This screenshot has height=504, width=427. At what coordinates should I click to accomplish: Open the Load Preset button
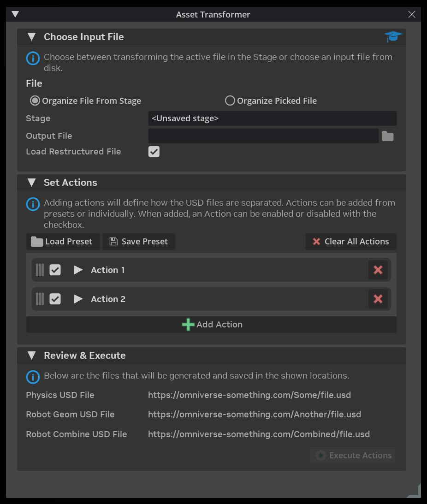click(x=63, y=242)
